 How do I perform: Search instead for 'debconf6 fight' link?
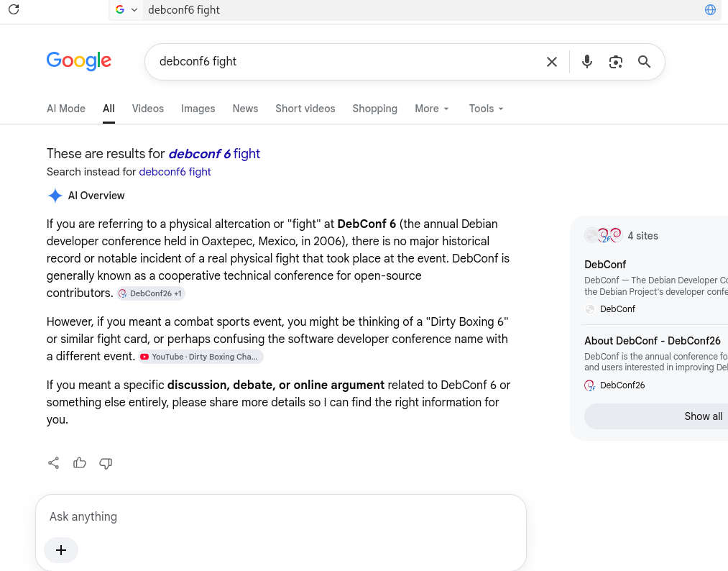click(x=175, y=172)
